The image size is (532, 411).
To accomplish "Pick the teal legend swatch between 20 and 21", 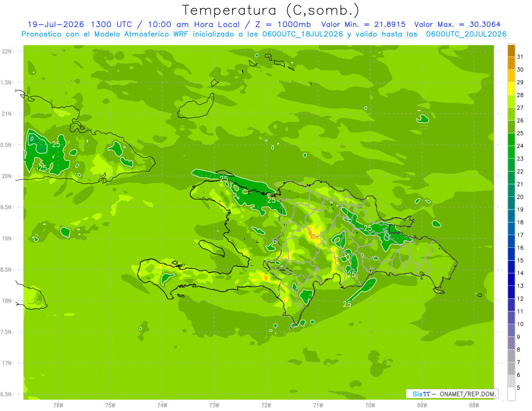I will click(x=511, y=190).
